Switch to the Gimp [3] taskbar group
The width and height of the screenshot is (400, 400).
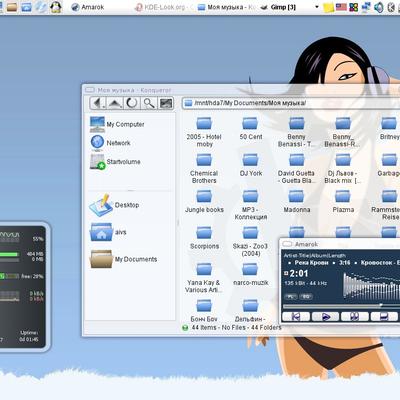[279, 7]
